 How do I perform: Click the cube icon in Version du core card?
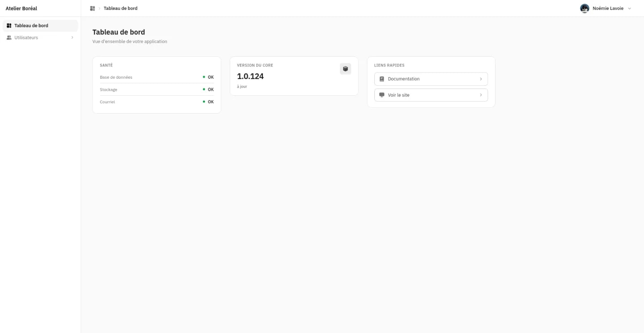345,69
